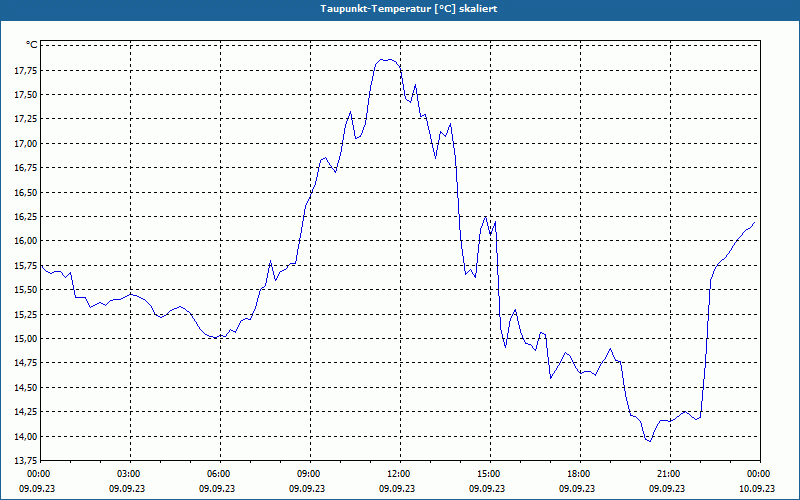Click the 14,25 y-axis value
The width and height of the screenshot is (800, 500).
point(26,412)
